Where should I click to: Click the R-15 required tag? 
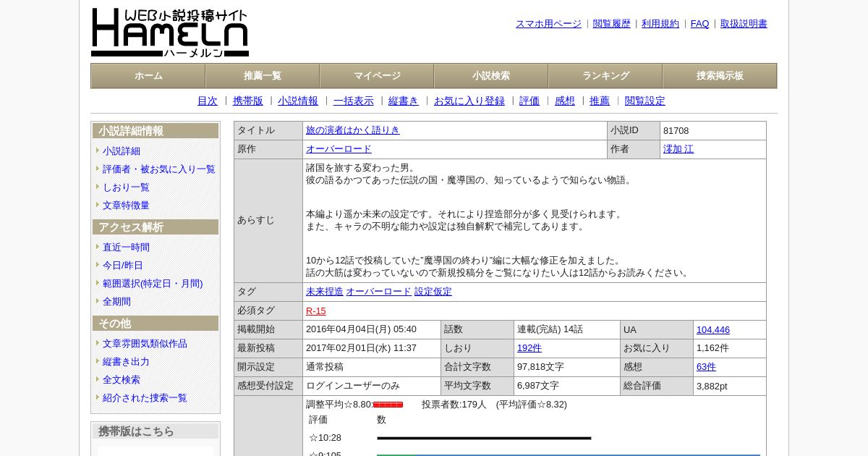(316, 311)
